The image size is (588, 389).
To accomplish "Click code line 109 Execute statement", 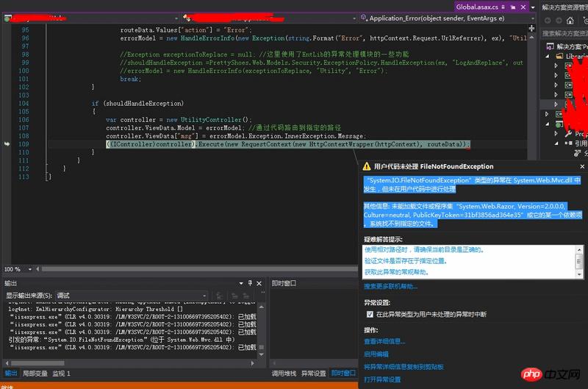I will point(287,144).
